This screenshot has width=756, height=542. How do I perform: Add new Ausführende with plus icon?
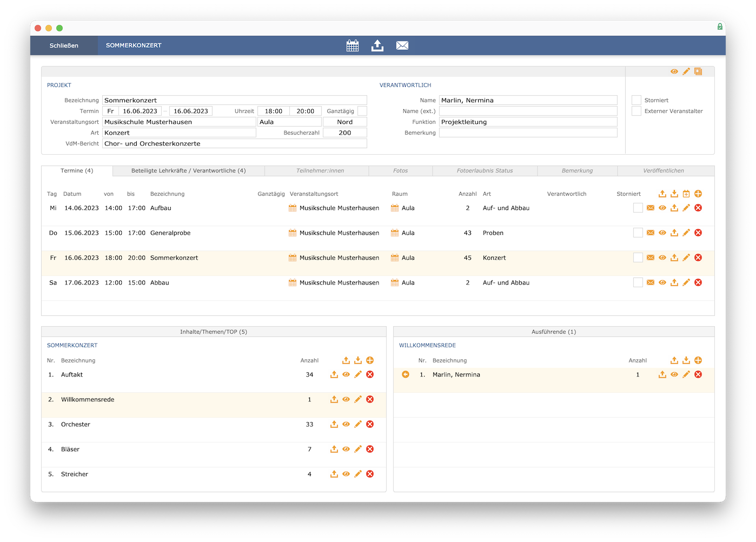click(698, 360)
